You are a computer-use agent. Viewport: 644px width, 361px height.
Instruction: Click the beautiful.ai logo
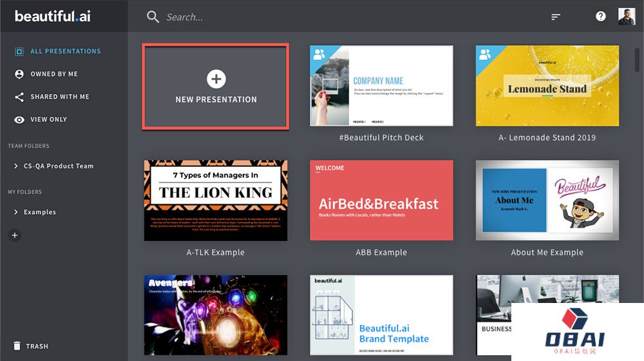(x=53, y=17)
